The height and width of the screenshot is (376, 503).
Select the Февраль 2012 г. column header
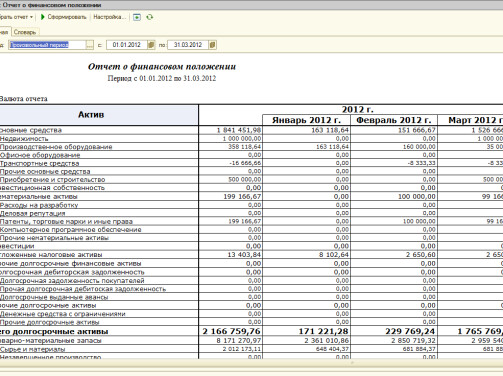(394, 120)
